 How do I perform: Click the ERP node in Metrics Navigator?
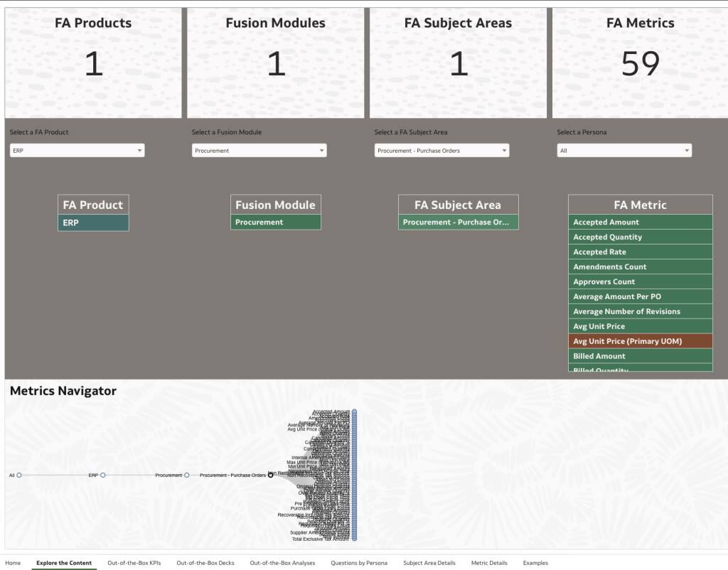(103, 474)
